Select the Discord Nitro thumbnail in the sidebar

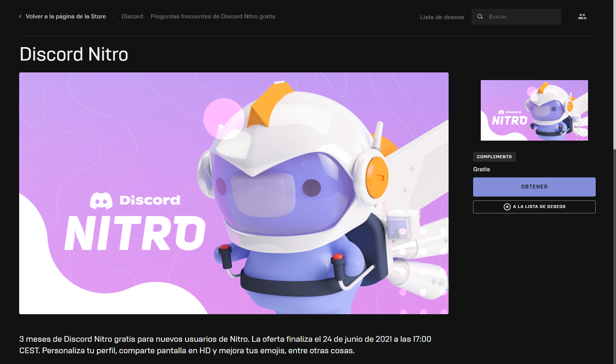click(x=534, y=110)
